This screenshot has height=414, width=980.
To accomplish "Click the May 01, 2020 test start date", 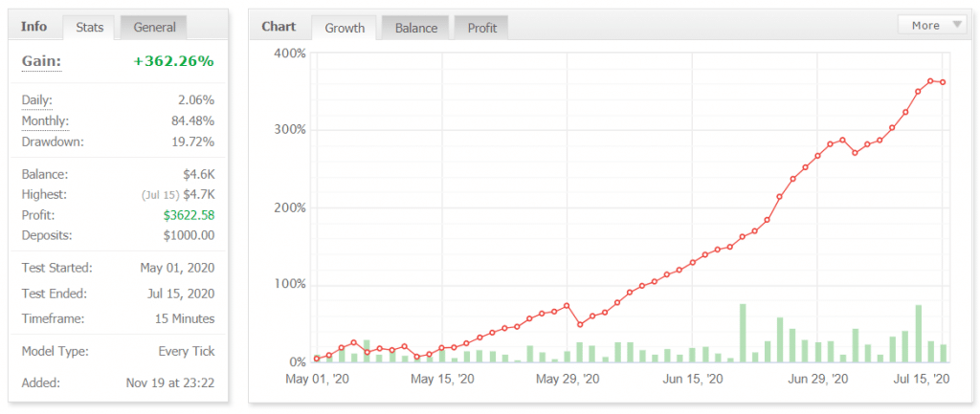I will (x=177, y=268).
